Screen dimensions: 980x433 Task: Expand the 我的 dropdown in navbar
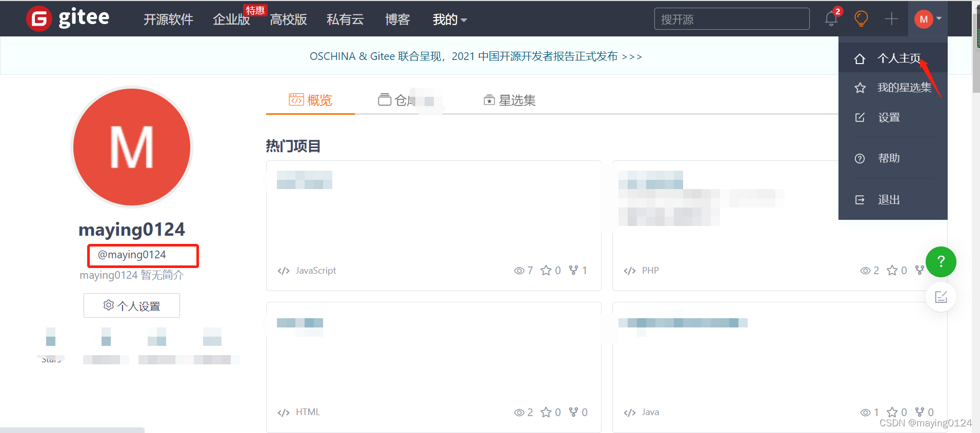450,19
